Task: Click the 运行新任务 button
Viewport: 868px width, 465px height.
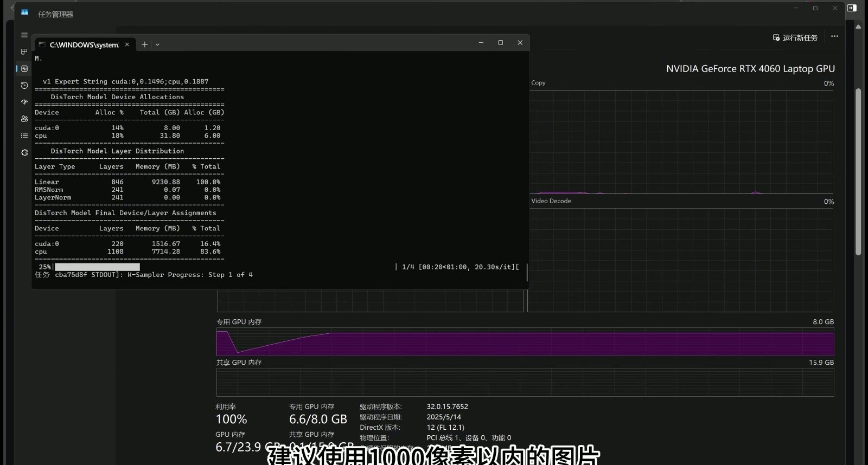Action: click(795, 37)
